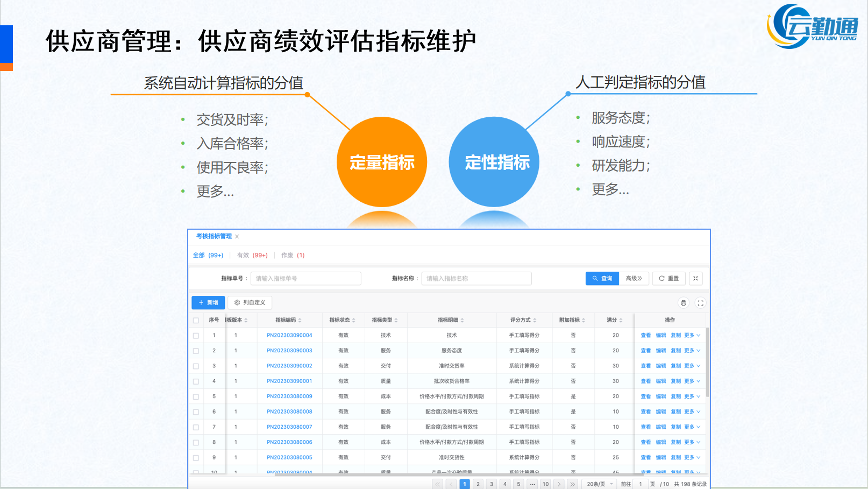Select the 作废 (1) filter tab

[x=293, y=255]
